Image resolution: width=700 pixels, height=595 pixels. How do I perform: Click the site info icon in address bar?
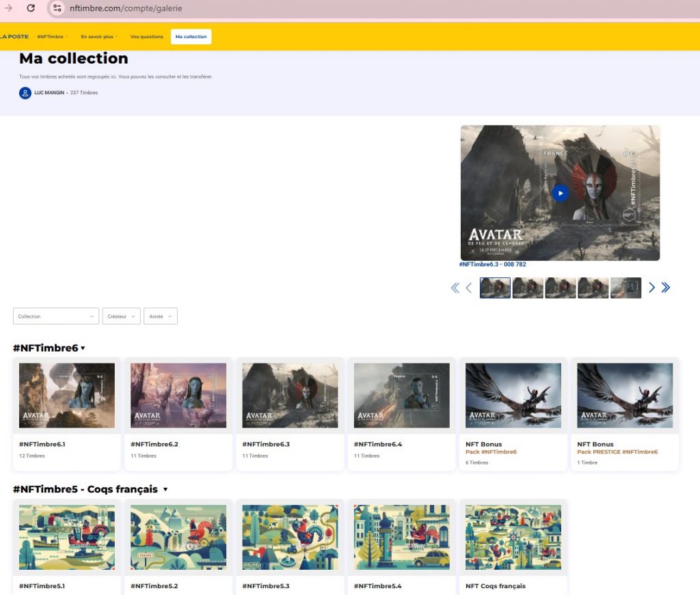pyautogui.click(x=57, y=8)
